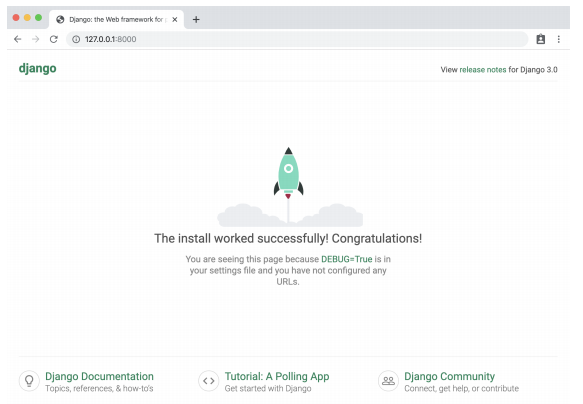Viewport: 583px width, 404px height.
Task: Open a new tab with plus button
Action: point(196,19)
